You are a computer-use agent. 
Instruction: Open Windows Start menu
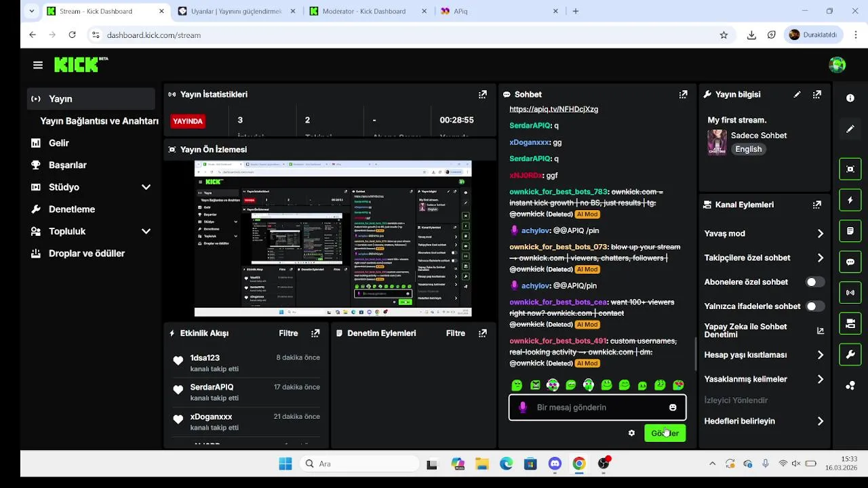[285, 464]
